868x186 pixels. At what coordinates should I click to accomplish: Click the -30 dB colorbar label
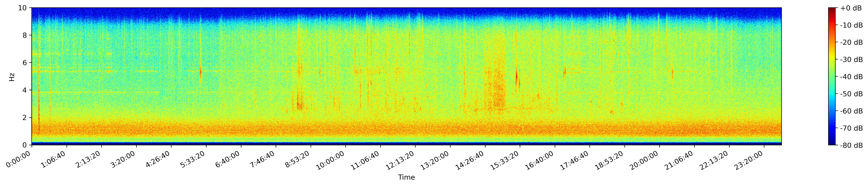[852, 60]
